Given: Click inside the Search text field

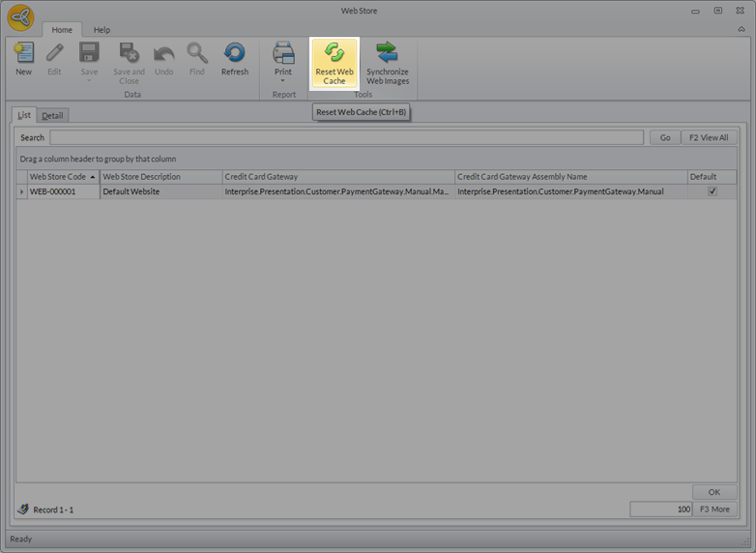Looking at the screenshot, I should tap(346, 138).
